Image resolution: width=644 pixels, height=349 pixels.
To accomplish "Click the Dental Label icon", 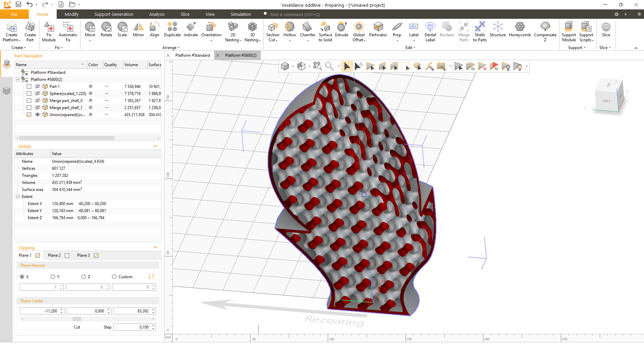I will (430, 28).
